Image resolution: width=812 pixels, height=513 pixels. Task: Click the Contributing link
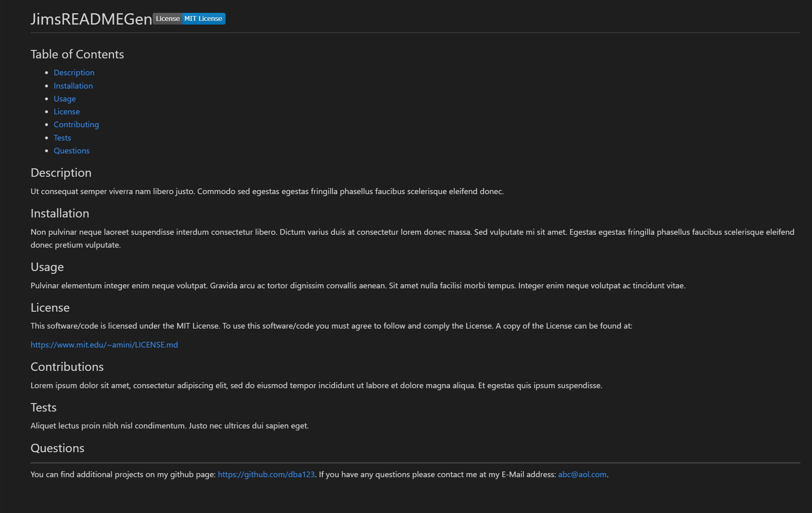pos(76,124)
